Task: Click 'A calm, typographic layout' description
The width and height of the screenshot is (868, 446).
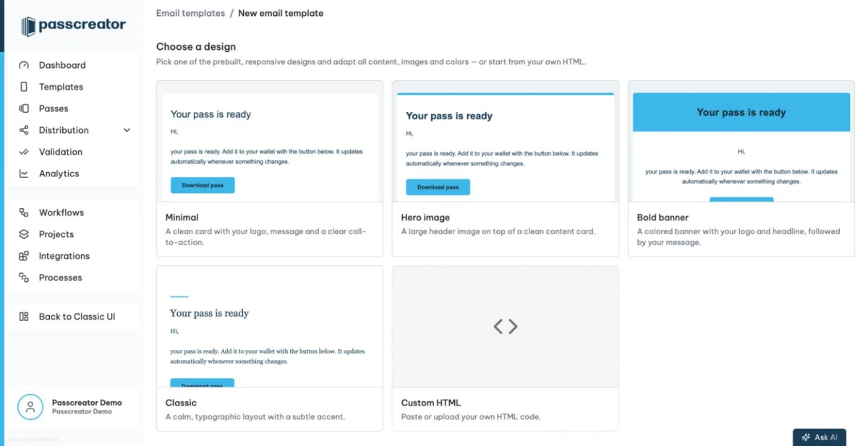Action: pos(255,416)
